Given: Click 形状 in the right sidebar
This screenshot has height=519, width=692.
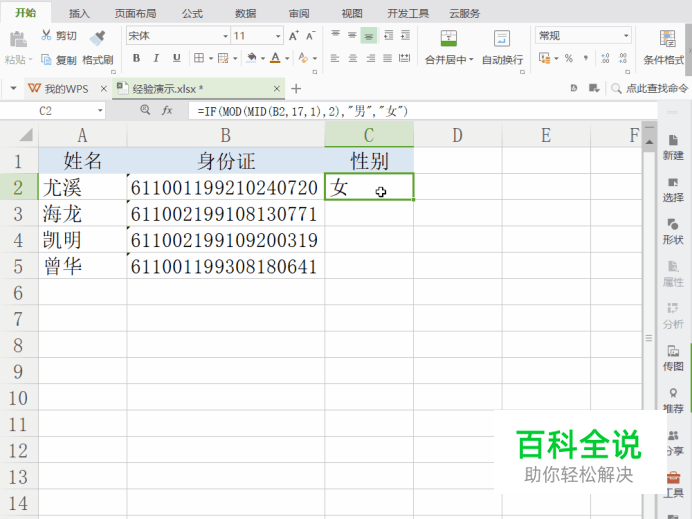Looking at the screenshot, I should [x=673, y=232].
